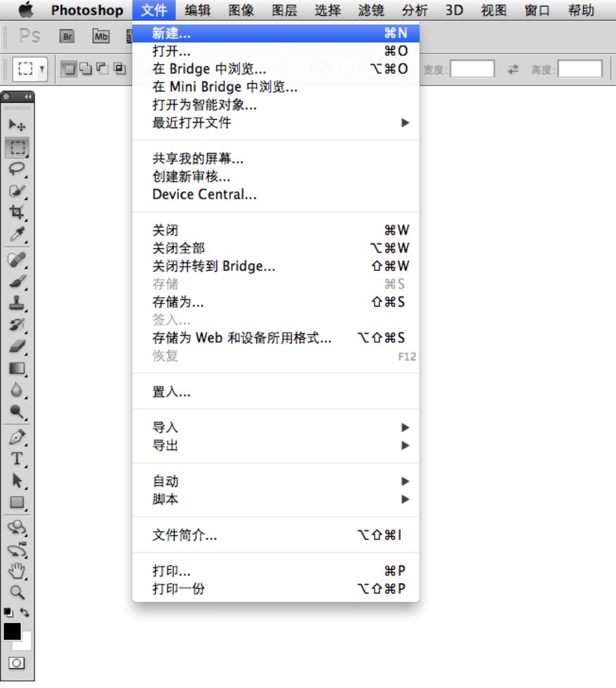Click the 宽度 input field
Viewport: 616px width, 688px height.
click(472, 69)
